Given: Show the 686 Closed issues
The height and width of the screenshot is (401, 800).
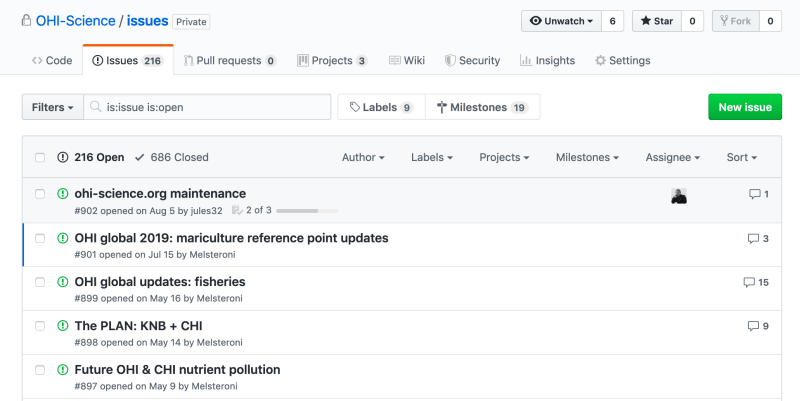Looking at the screenshot, I should pyautogui.click(x=171, y=157).
